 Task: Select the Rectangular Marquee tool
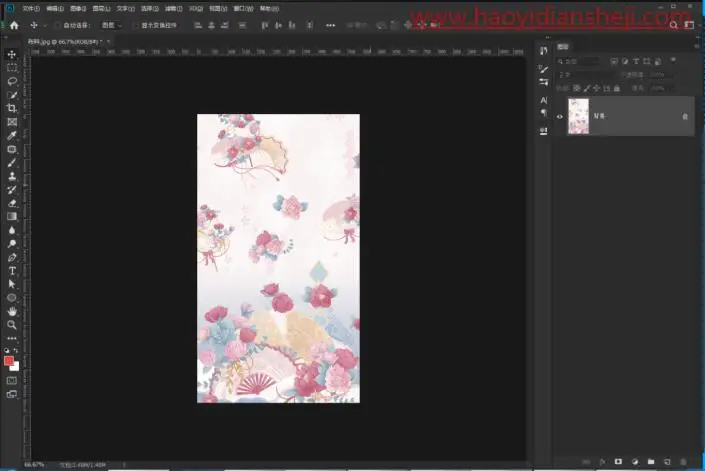point(12,68)
